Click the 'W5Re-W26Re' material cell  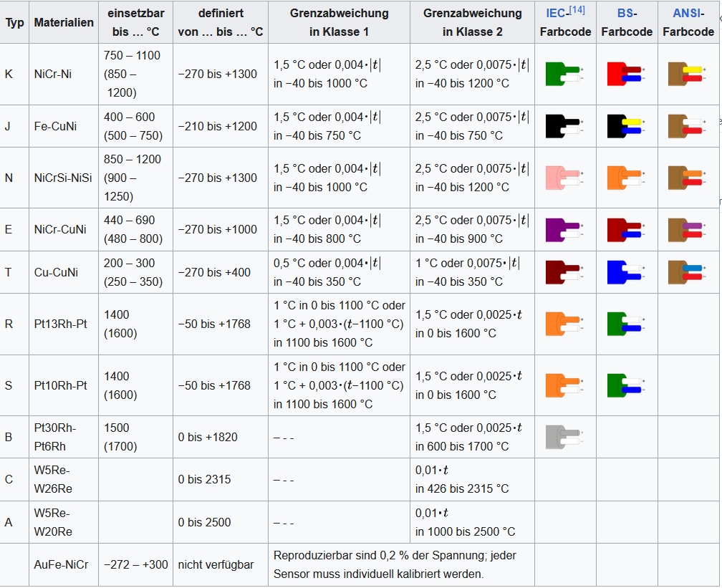click(x=64, y=479)
